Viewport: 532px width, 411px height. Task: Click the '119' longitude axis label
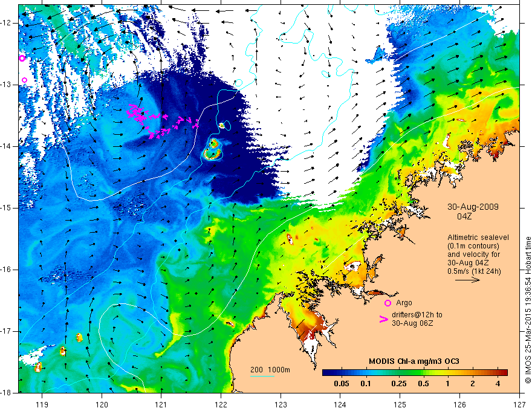[42, 404]
